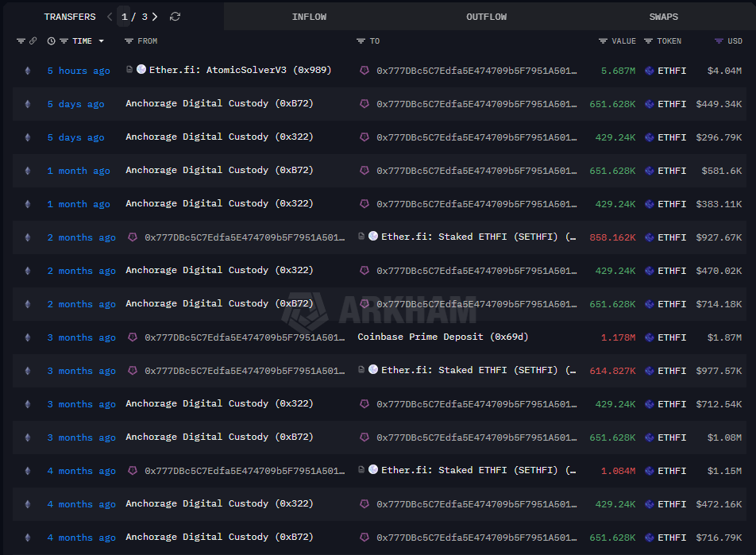This screenshot has width=756, height=555.
Task: Click the Ether.fi logo icon in first row
Action: pyautogui.click(x=142, y=70)
